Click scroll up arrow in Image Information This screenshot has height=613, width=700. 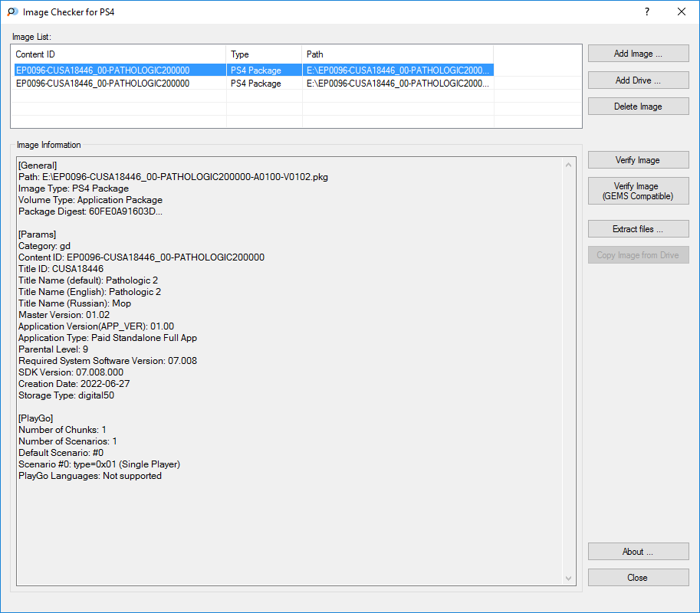[x=568, y=165]
